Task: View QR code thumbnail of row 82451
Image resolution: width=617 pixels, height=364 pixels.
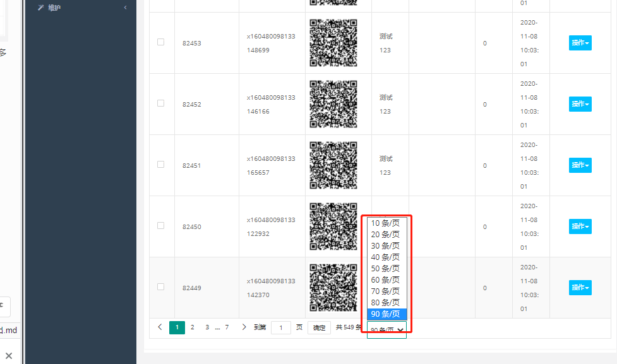Action: (333, 165)
